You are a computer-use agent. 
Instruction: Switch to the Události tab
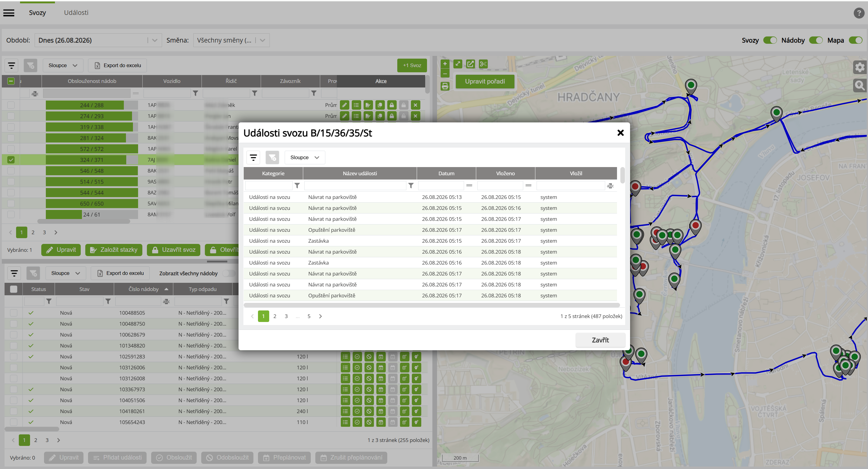point(76,12)
